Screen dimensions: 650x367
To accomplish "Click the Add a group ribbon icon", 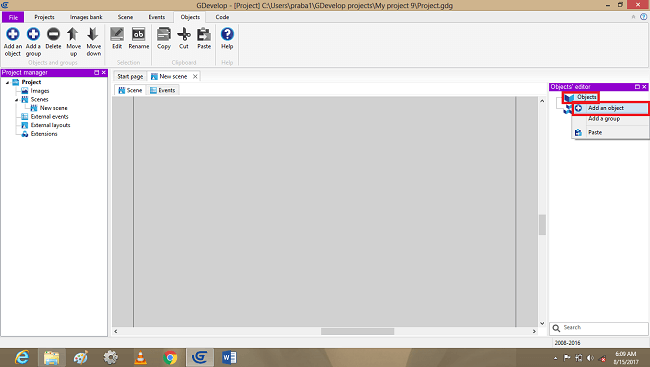I will coord(33,34).
